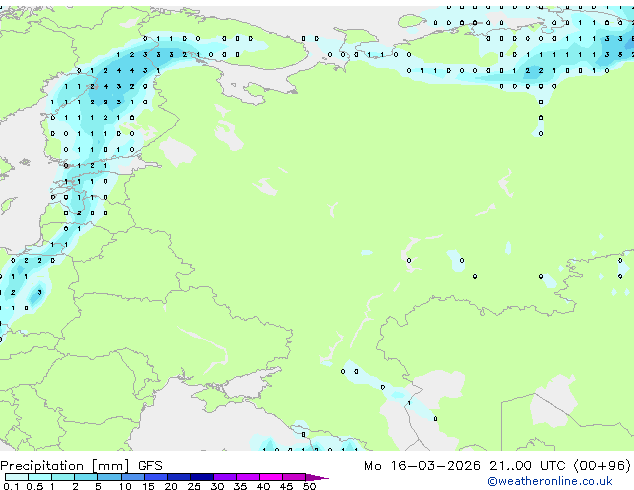
Task: Pick the 40–45 mm magenta legend swatch
Action: (x=271, y=477)
